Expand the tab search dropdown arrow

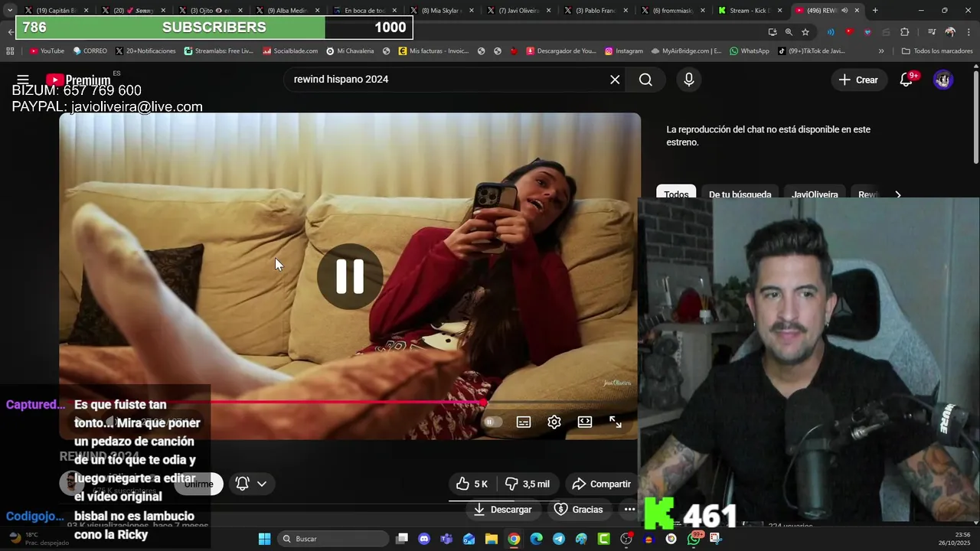click(9, 11)
